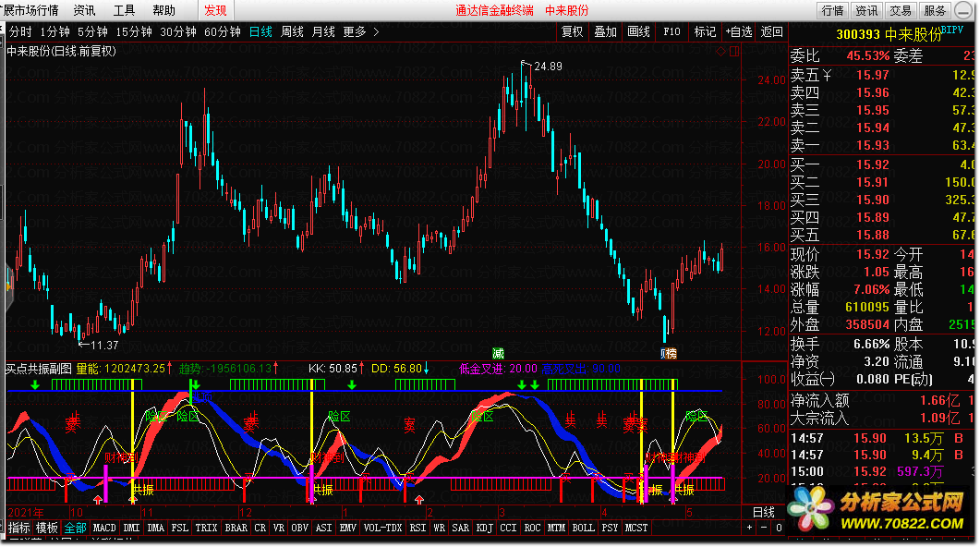Switch indicator to TRIX
The width and height of the screenshot is (980, 547).
206,529
